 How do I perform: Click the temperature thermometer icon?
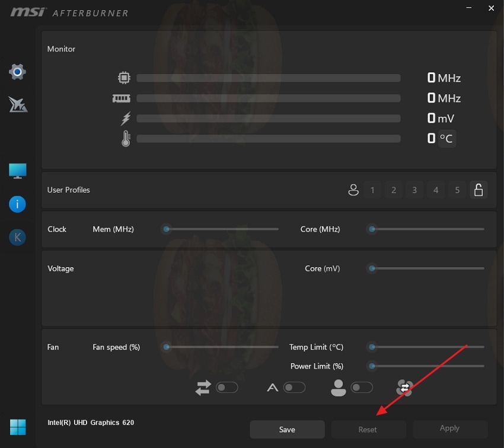point(126,139)
